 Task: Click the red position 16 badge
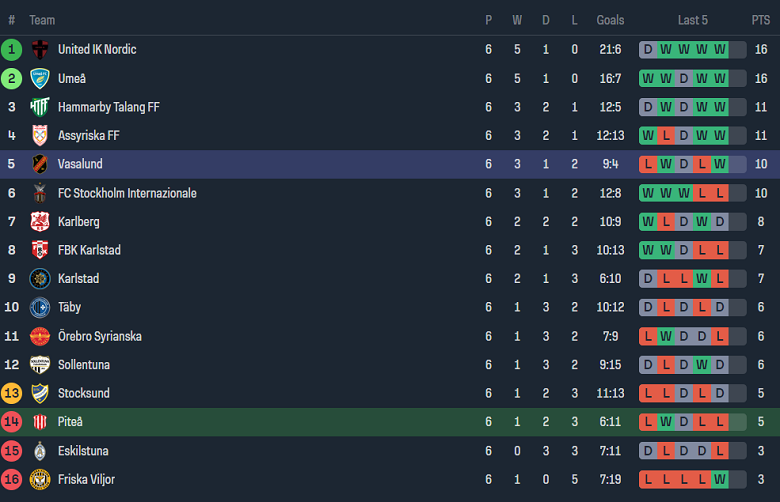(12, 480)
